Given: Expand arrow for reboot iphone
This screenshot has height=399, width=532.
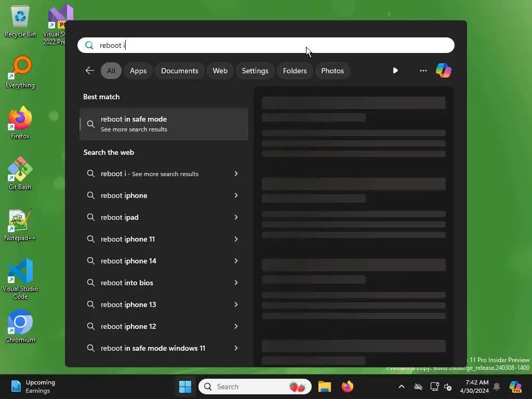Looking at the screenshot, I should (236, 195).
